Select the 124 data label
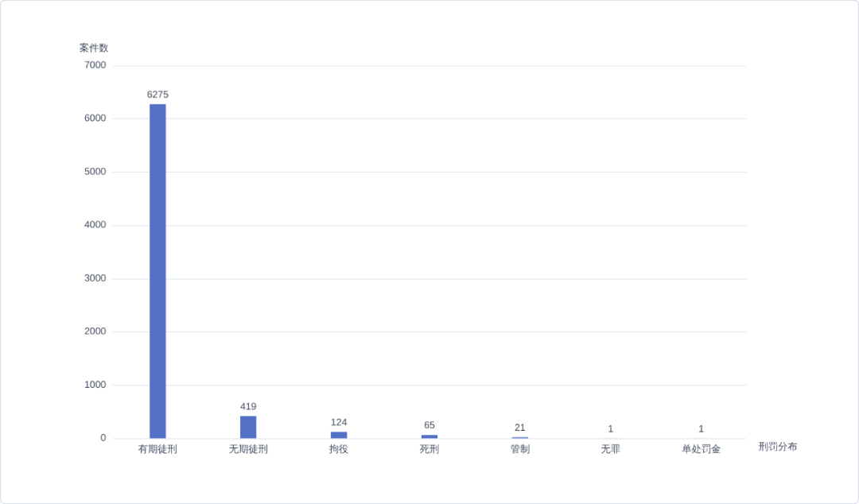Screen dimensions: 859x504 339,422
